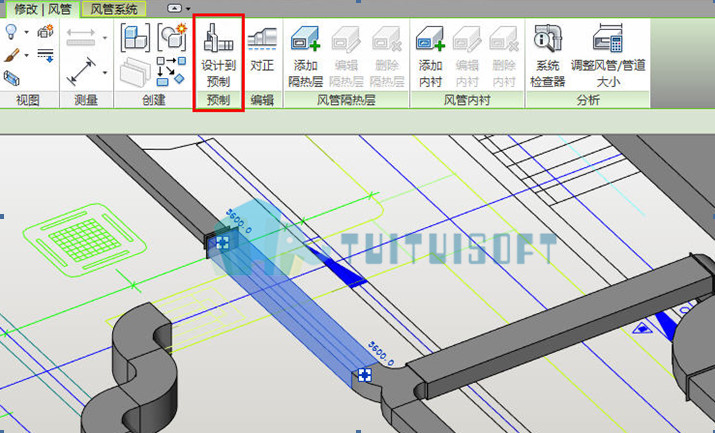Switch to the 修改 | 风管 ribbon tab
Image resolution: width=715 pixels, height=433 pixels.
coord(43,9)
